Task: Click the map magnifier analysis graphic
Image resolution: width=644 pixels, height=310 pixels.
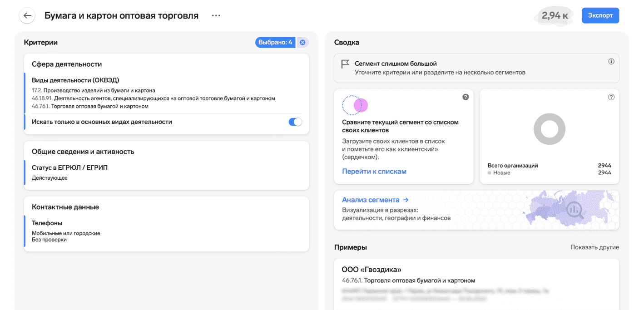Action: point(576,209)
